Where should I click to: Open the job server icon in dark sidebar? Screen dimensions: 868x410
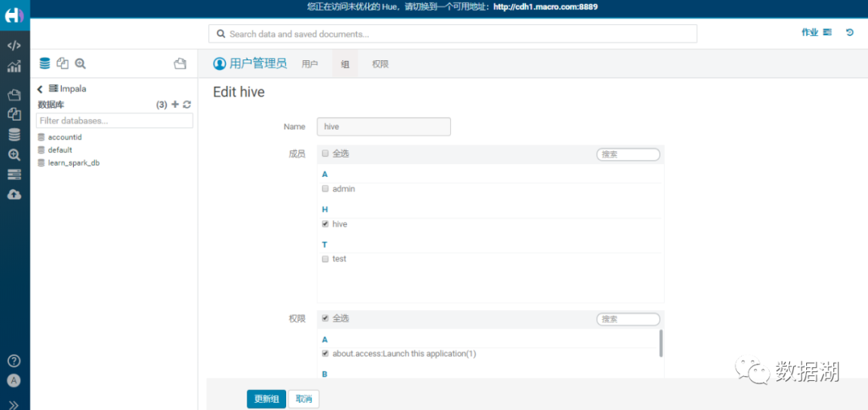pos(14,174)
